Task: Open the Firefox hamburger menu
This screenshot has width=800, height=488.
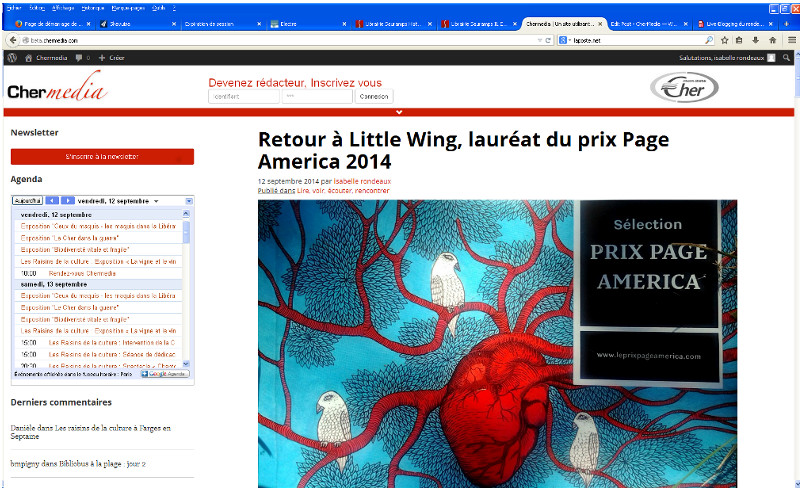Action: pyautogui.click(x=792, y=40)
